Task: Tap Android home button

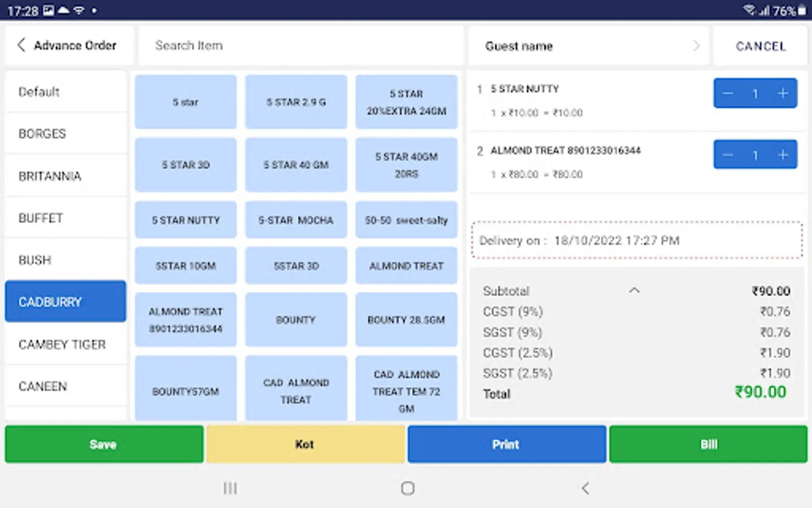Action: 408,488
